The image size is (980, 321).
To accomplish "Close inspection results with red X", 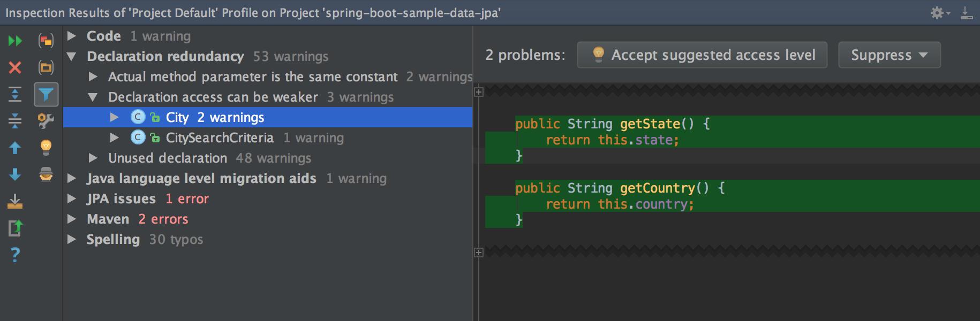I will pos(15,67).
